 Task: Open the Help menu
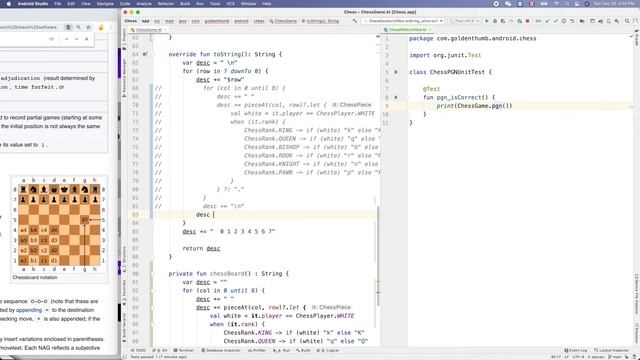click(x=267, y=4)
